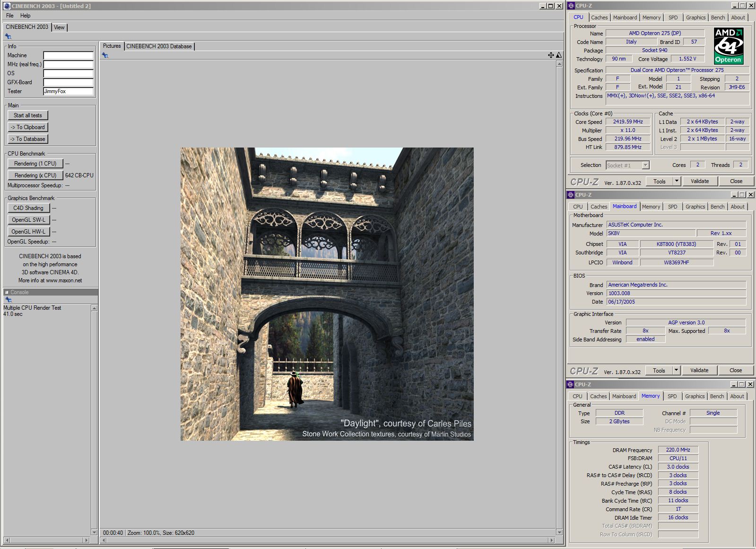Click Close button in Mainboard CPU-Z window

coord(736,370)
